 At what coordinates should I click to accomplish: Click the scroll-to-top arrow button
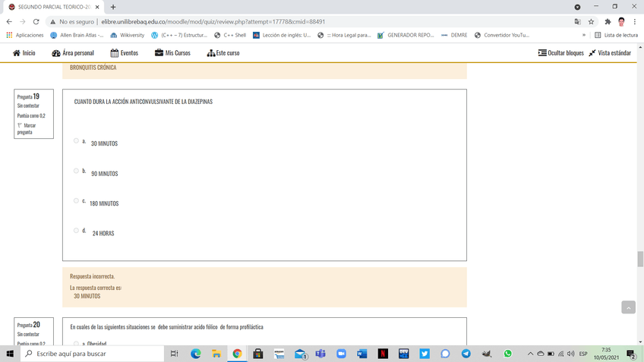(x=628, y=307)
